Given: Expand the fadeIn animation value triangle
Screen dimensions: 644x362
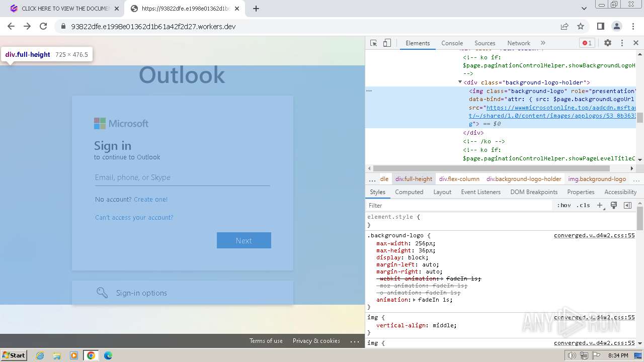Looking at the screenshot, I should point(415,300).
